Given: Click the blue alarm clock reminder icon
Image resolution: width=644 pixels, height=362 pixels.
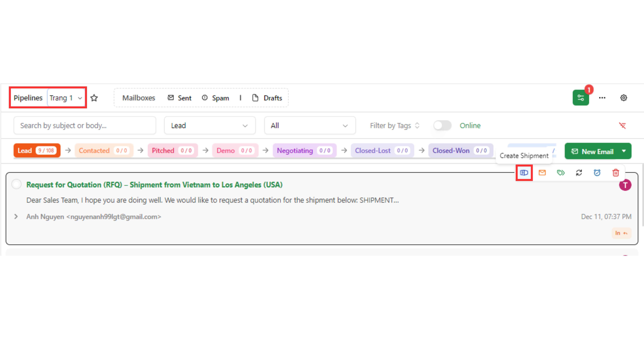Looking at the screenshot, I should point(597,173).
